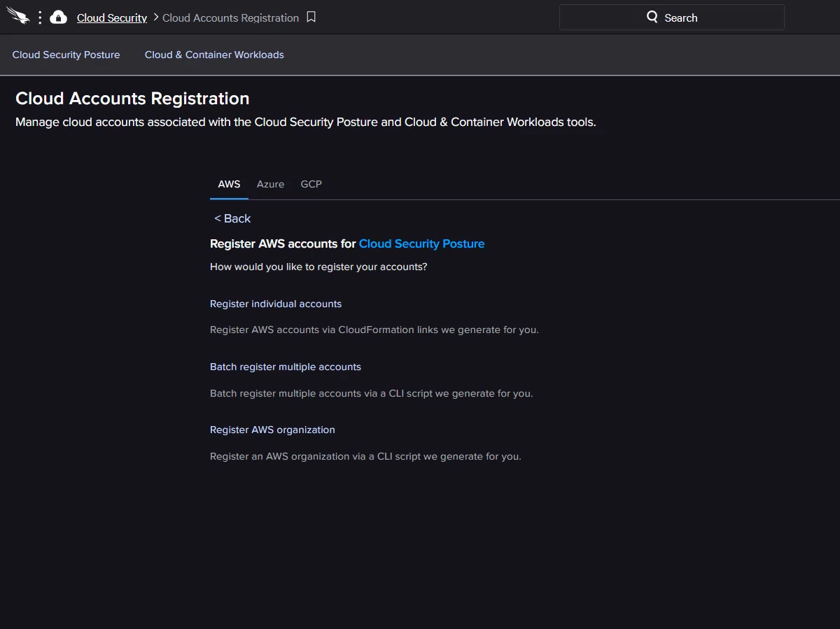Open the Cloud Security breadcrumb link
This screenshot has height=629, width=840.
(x=112, y=18)
